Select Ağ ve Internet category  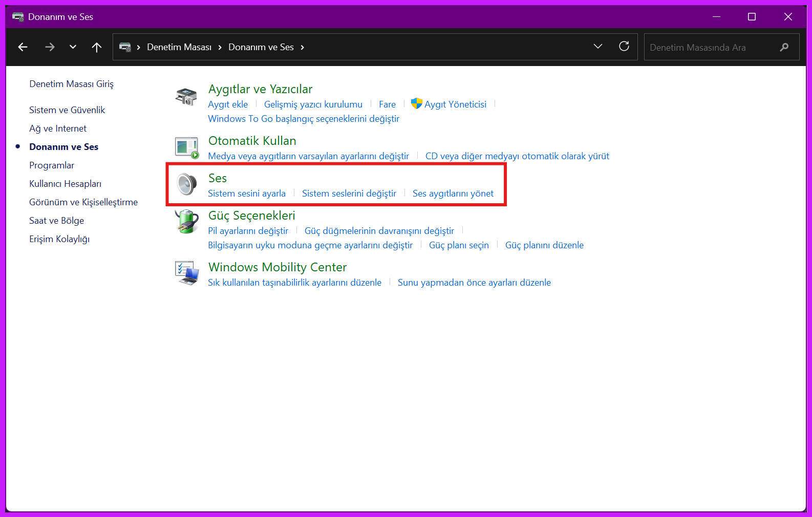coord(58,128)
